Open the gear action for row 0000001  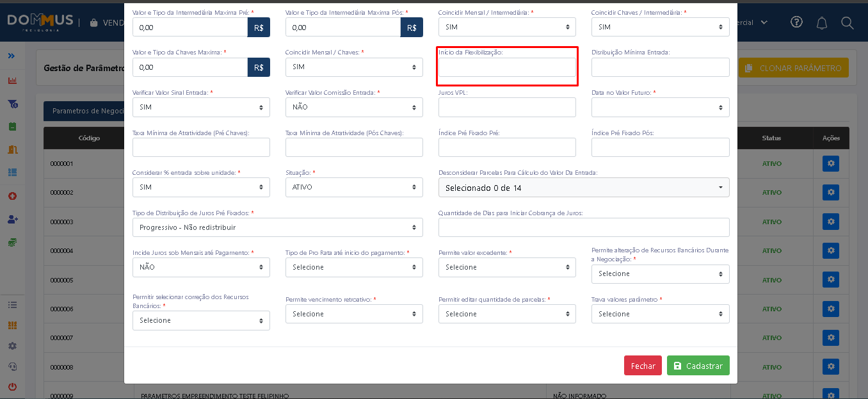pos(831,163)
